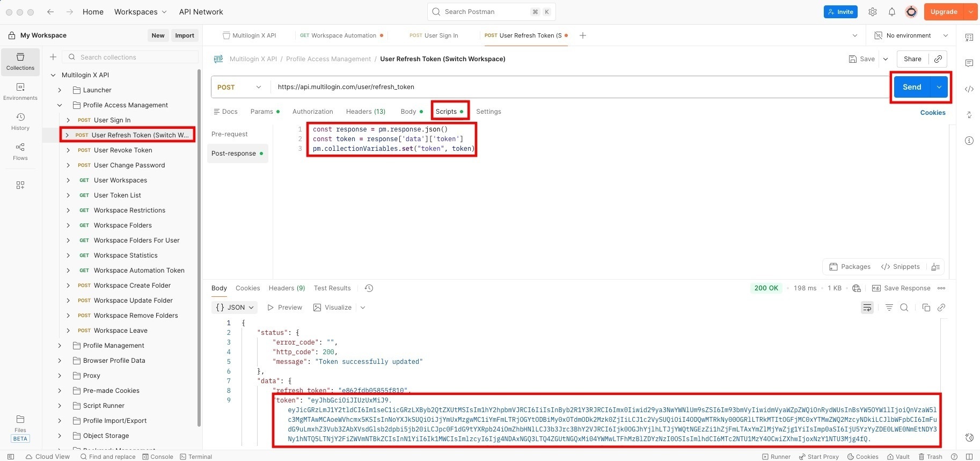This screenshot has width=980, height=461.
Task: Click the Invite button
Action: click(840, 12)
